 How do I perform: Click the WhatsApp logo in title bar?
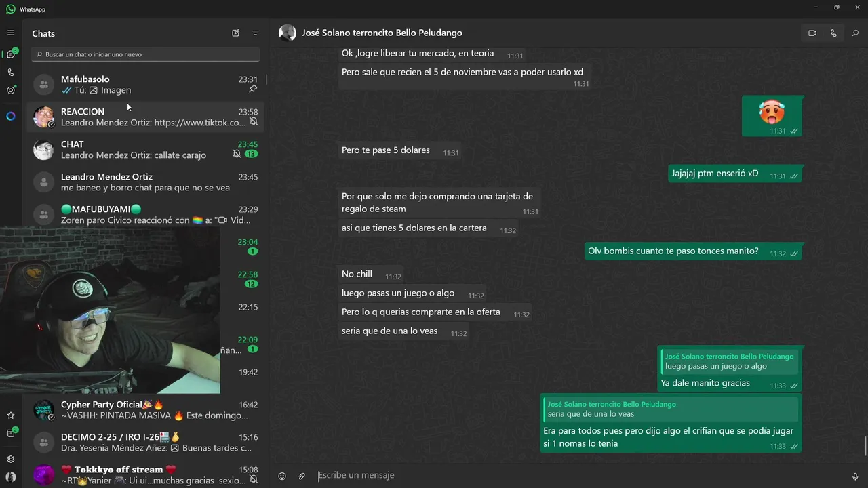pyautogui.click(x=10, y=9)
